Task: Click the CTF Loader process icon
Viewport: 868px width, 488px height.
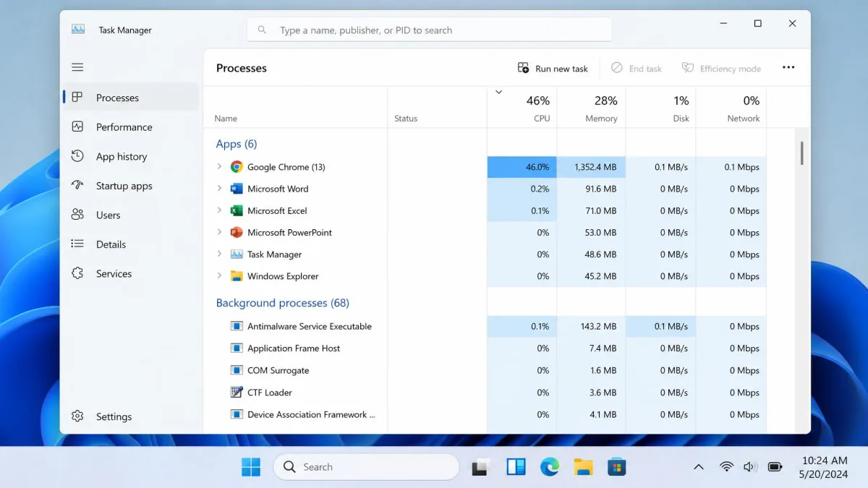Action: pyautogui.click(x=236, y=392)
